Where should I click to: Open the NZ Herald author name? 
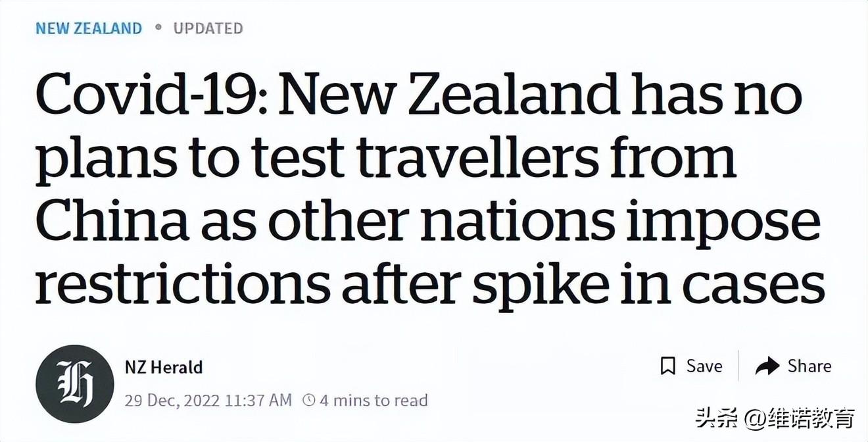coord(163,367)
